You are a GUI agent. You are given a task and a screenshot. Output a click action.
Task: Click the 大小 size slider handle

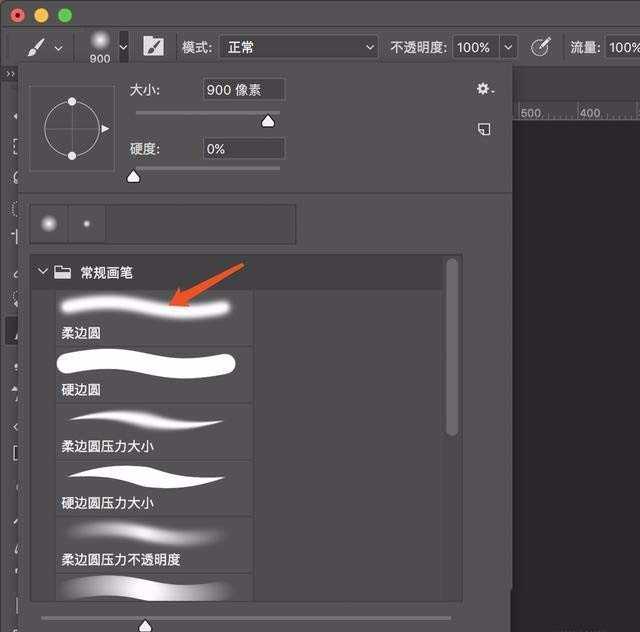[267, 121]
